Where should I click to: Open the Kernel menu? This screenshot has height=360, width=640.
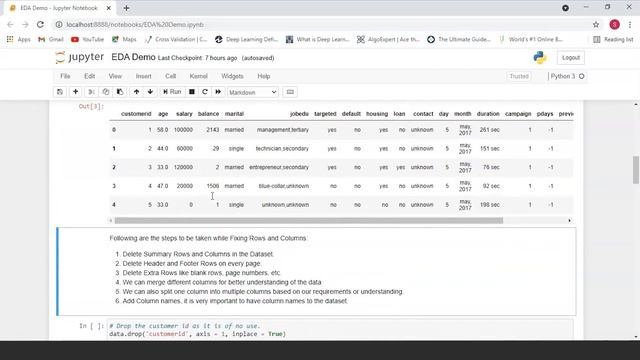(198, 76)
